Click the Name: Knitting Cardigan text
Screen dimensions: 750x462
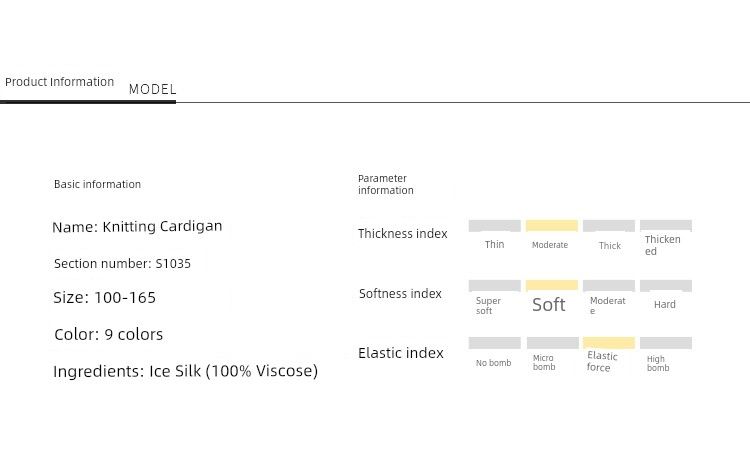coord(137,227)
